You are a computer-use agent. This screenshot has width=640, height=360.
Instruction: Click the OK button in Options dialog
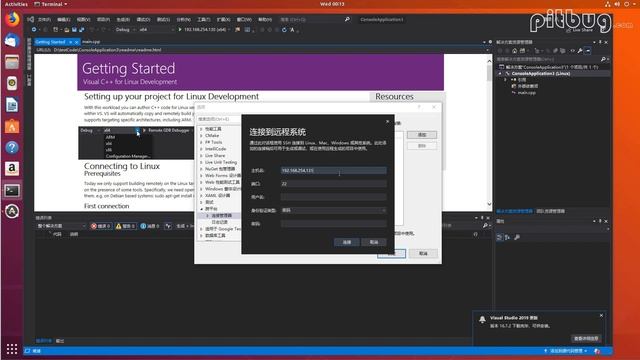click(x=391, y=253)
